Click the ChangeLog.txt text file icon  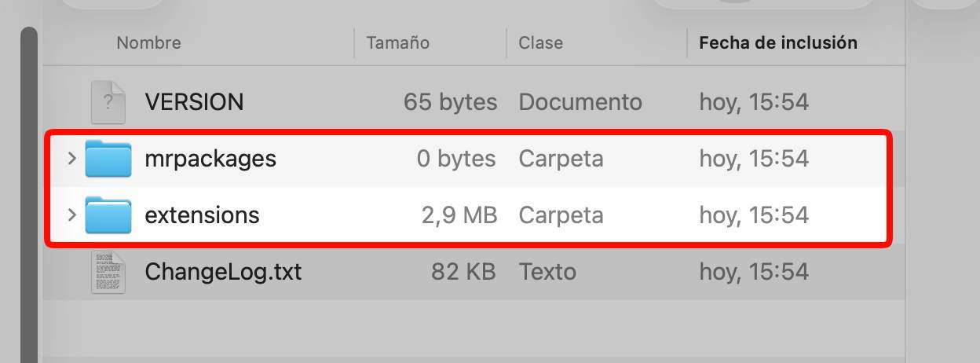(x=108, y=272)
